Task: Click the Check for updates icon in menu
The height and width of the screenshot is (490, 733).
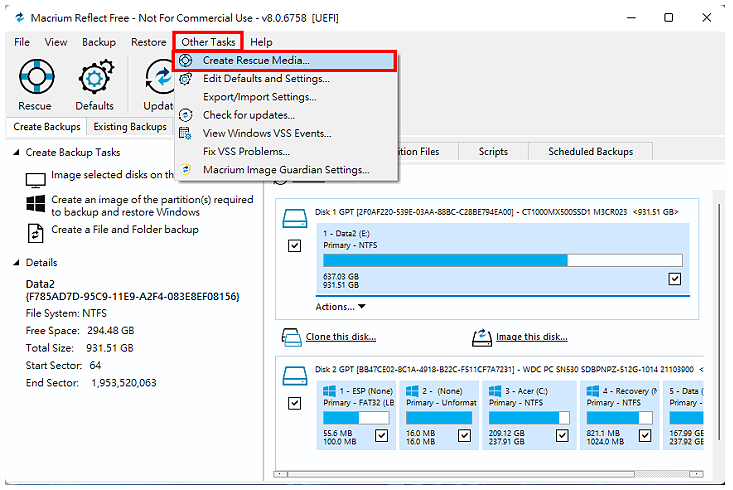Action: point(186,115)
